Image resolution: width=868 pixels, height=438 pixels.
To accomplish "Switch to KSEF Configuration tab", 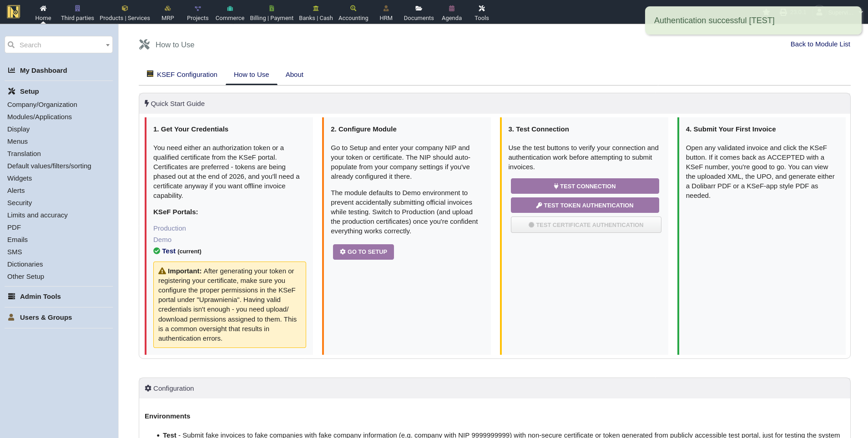I will pos(187,75).
